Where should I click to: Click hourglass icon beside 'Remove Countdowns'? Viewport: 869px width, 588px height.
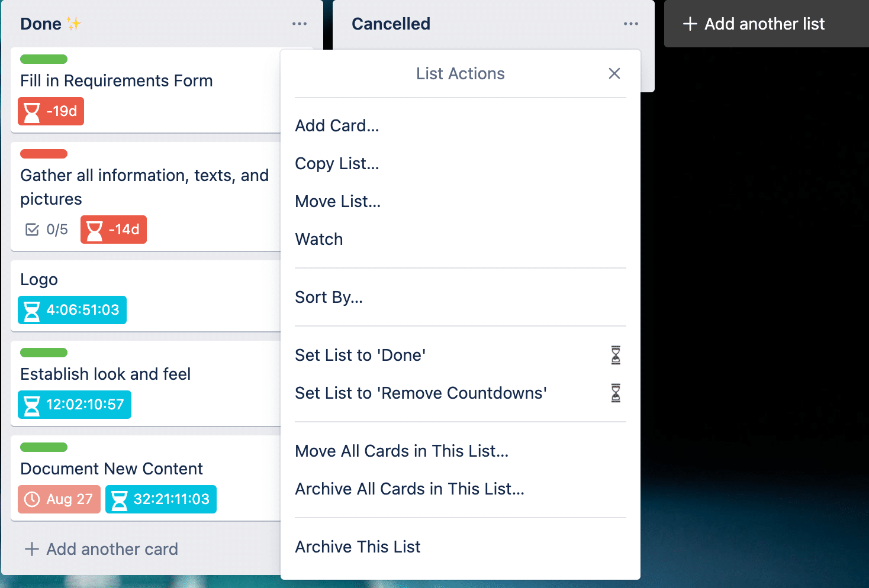616,393
